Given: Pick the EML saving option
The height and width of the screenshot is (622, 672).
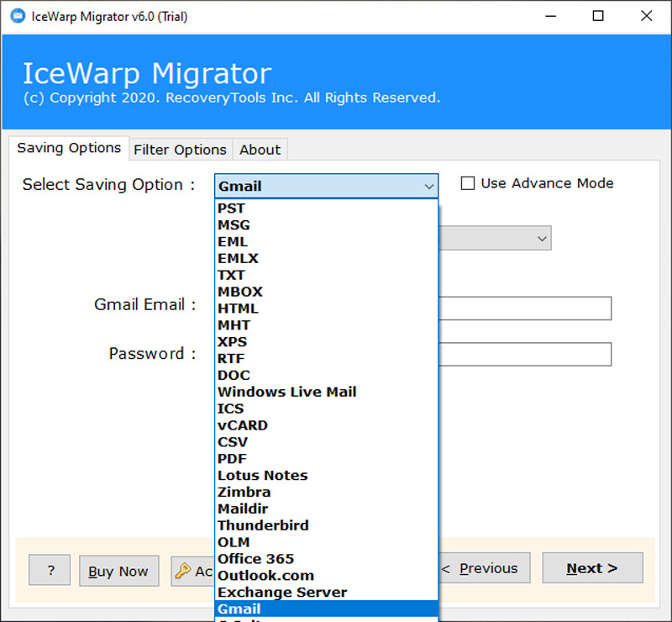Looking at the screenshot, I should [326, 242].
